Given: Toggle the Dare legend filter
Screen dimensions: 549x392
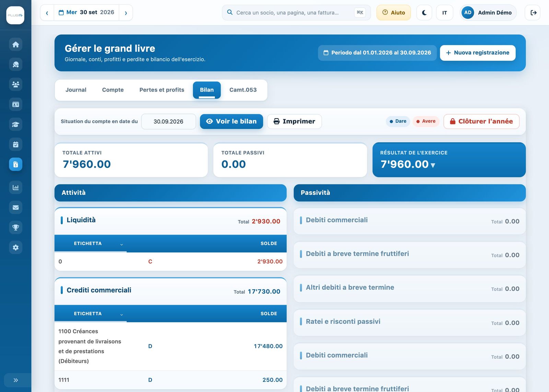Looking at the screenshot, I should coord(398,121).
